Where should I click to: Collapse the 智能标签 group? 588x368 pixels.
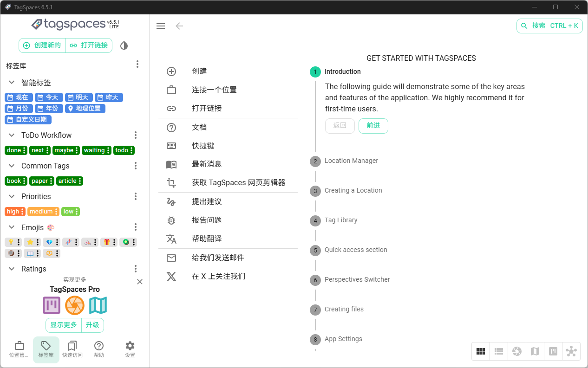12,83
